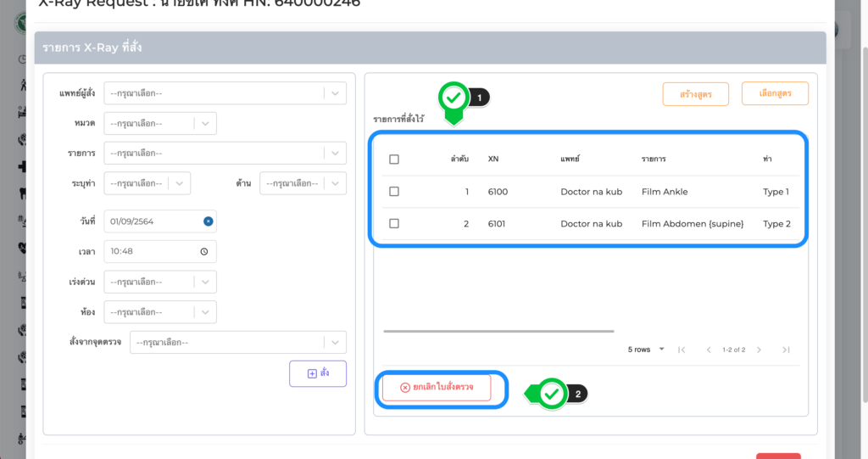Click green checkmark annotation marker 1
Image resolution: width=868 pixels, height=459 pixels.
coord(453,98)
